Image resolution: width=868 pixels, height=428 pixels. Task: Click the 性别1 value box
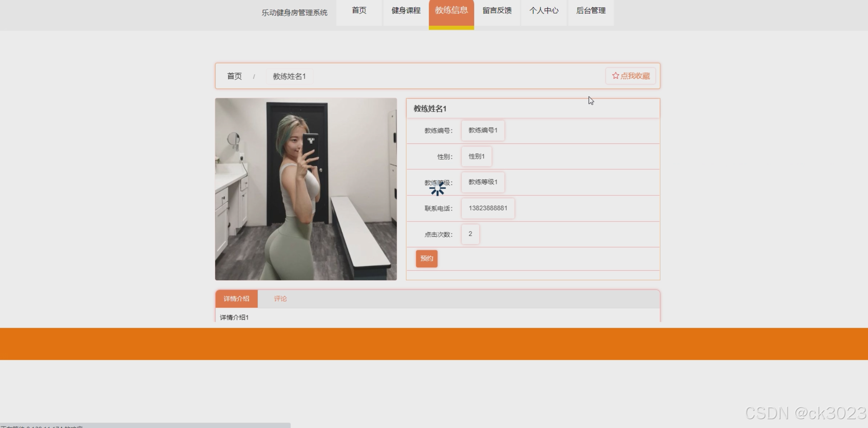[476, 157]
